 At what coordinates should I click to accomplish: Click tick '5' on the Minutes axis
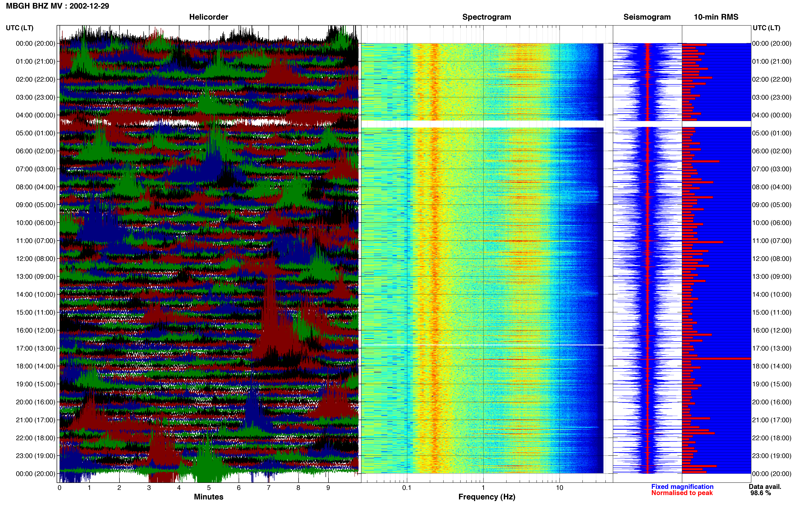pos(209,488)
